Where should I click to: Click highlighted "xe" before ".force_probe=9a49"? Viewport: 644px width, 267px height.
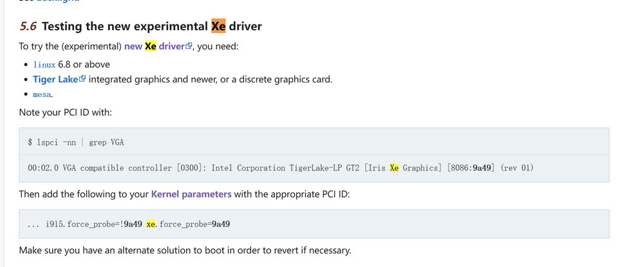[x=151, y=224]
